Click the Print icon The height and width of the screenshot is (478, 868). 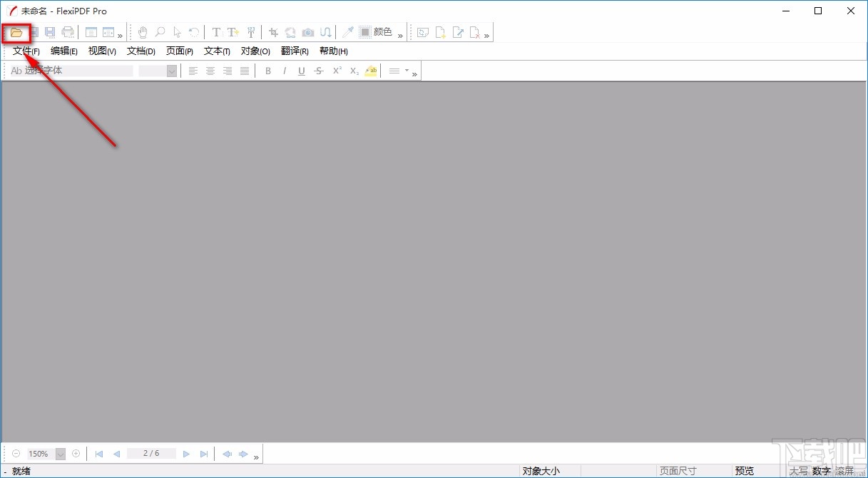point(68,32)
